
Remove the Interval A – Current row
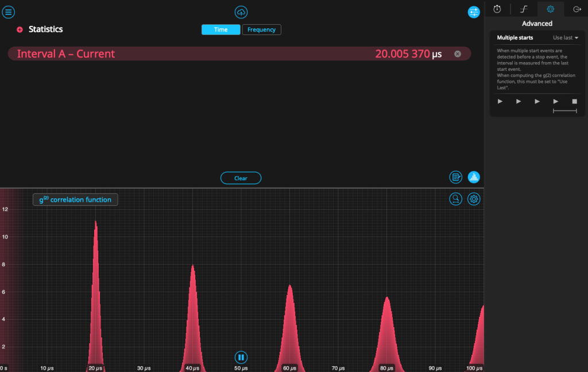point(458,54)
